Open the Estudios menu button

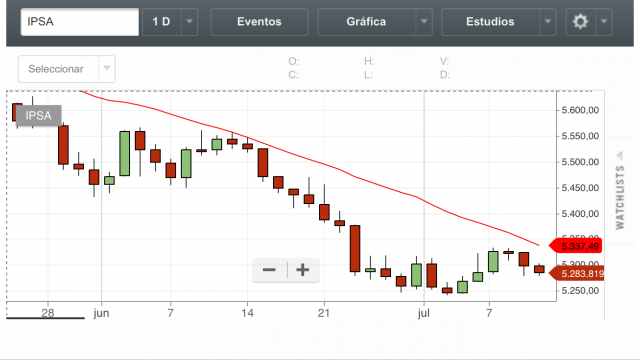click(x=490, y=22)
